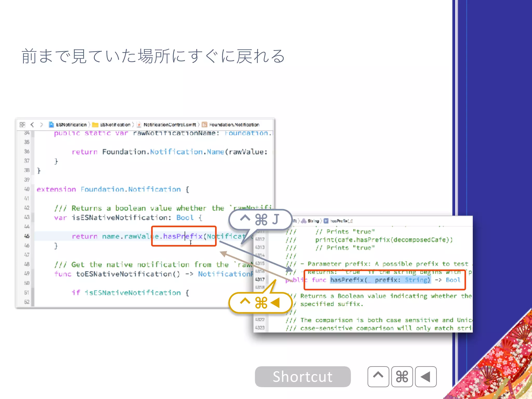The image size is (532, 399).
Task: Click 'name.rawValue' on line 45
Action: pos(130,236)
